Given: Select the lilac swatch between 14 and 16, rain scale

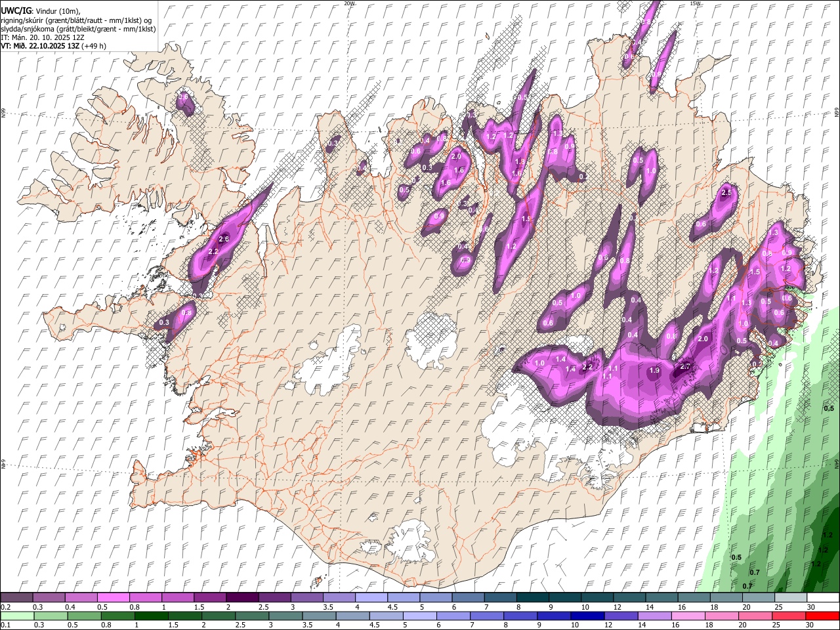Looking at the screenshot, I should 654,616.
